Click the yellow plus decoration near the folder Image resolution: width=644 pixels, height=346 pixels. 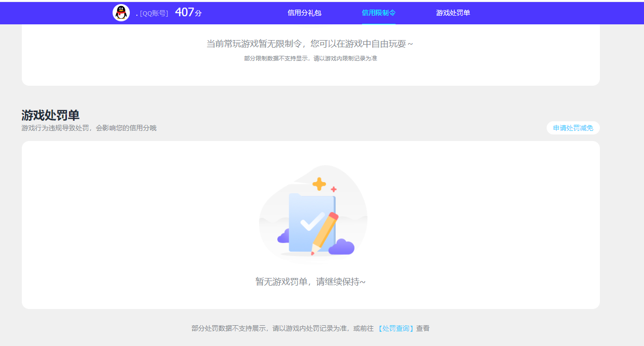pos(318,183)
